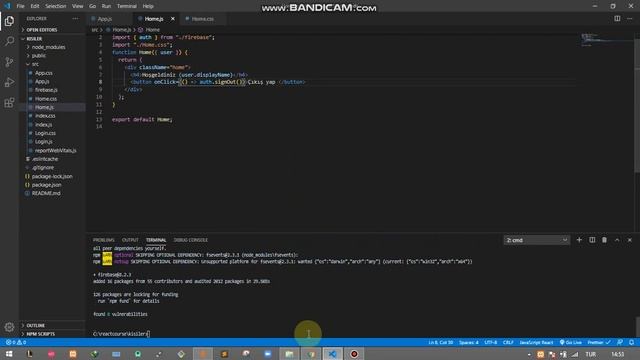Click UTF-8 encoding in status bar
The height and width of the screenshot is (360, 640).
[x=491, y=342]
